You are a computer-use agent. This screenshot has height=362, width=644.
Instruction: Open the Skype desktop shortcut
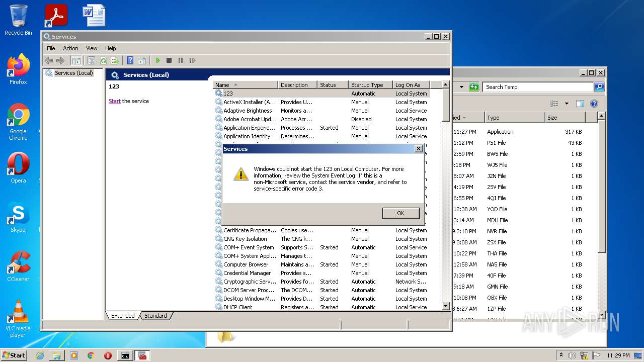[18, 218]
